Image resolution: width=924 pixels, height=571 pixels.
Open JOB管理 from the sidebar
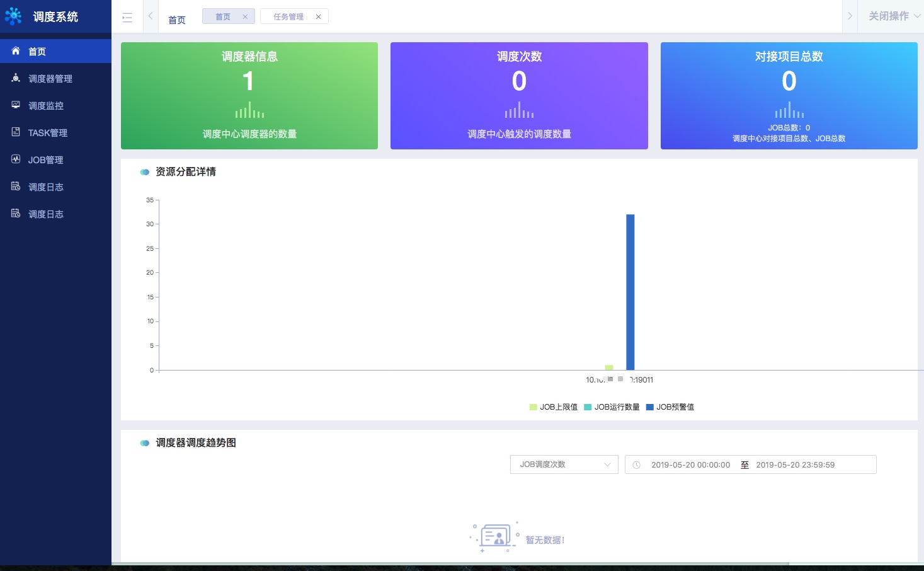click(x=45, y=159)
